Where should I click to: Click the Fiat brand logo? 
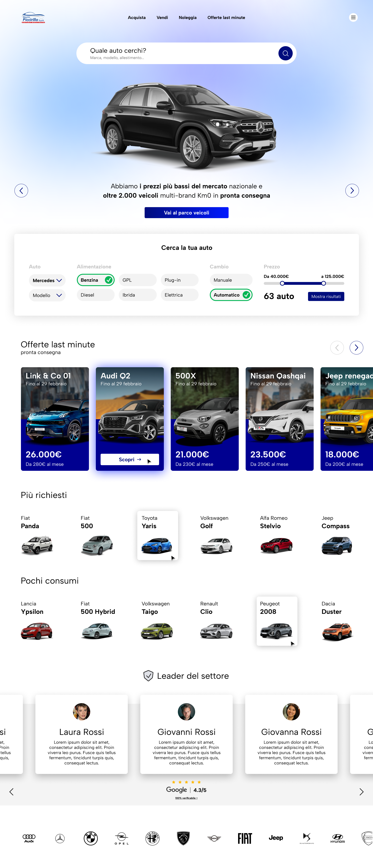point(245,838)
